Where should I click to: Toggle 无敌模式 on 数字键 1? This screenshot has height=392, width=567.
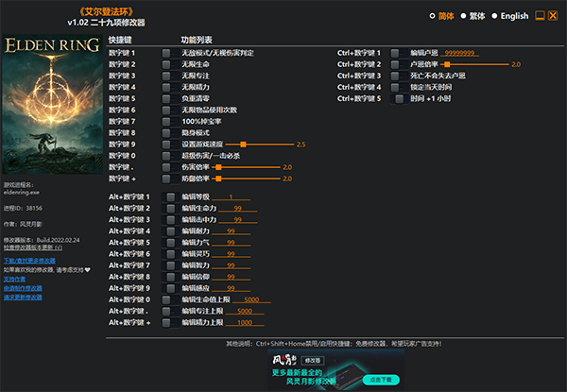[169, 53]
